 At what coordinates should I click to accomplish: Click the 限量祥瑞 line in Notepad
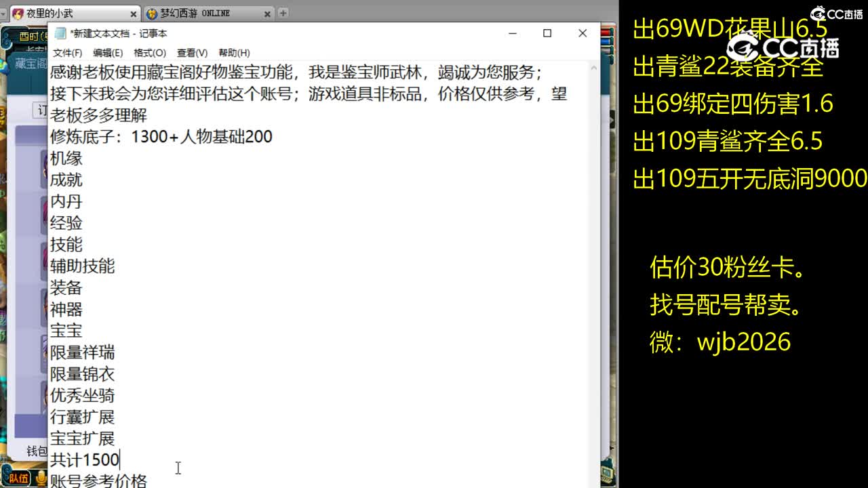tap(83, 352)
